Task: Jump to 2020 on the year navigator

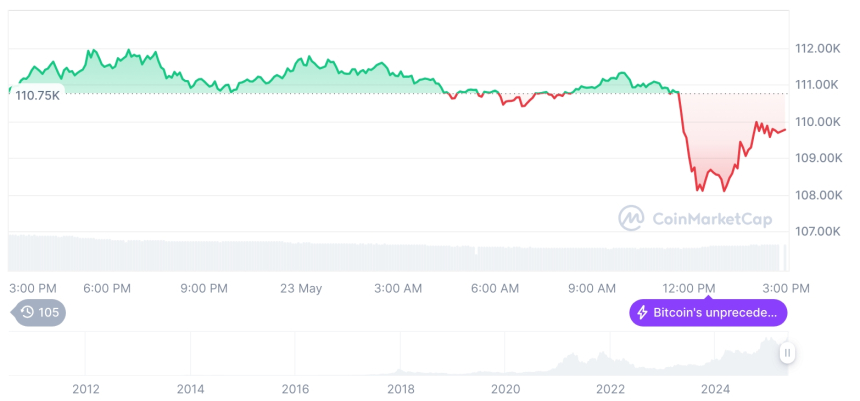Action: [x=505, y=389]
